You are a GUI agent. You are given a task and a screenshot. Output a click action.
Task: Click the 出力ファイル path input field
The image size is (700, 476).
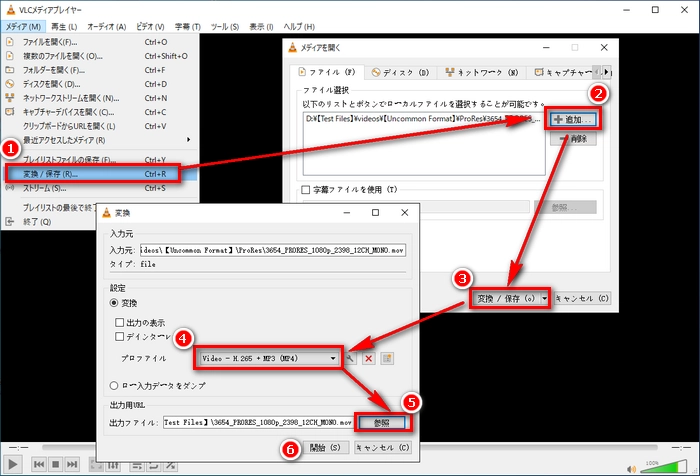pyautogui.click(x=258, y=422)
